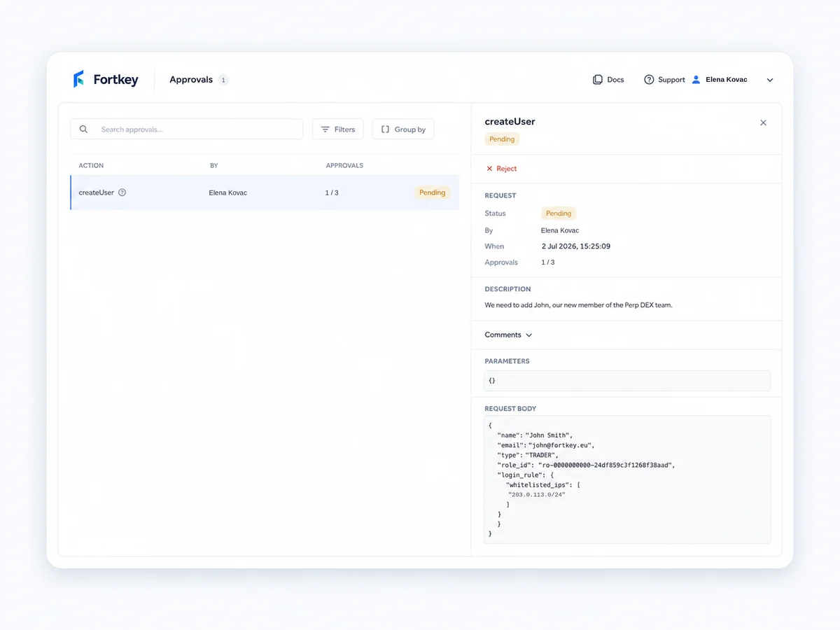
Task: Click the When timestamp 2 Jul 2026, 15:25:09
Action: [576, 246]
